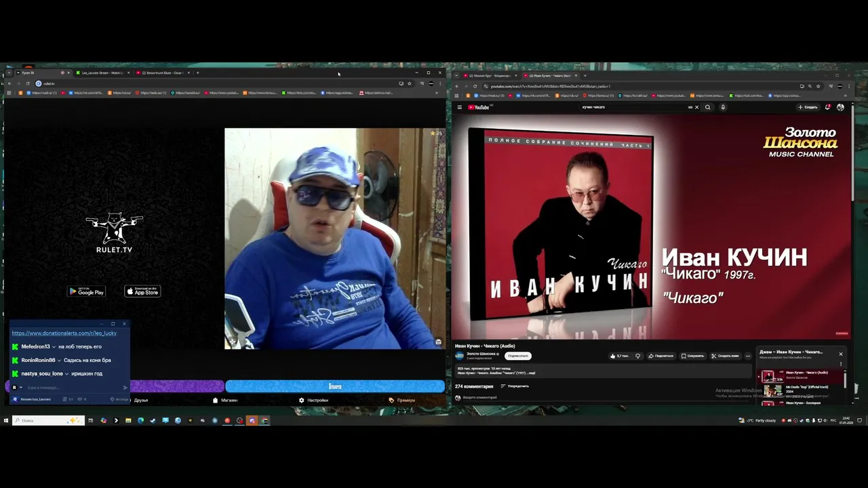Click Поделиться share button
Image resolution: width=868 pixels, height=488 pixels.
pos(660,356)
